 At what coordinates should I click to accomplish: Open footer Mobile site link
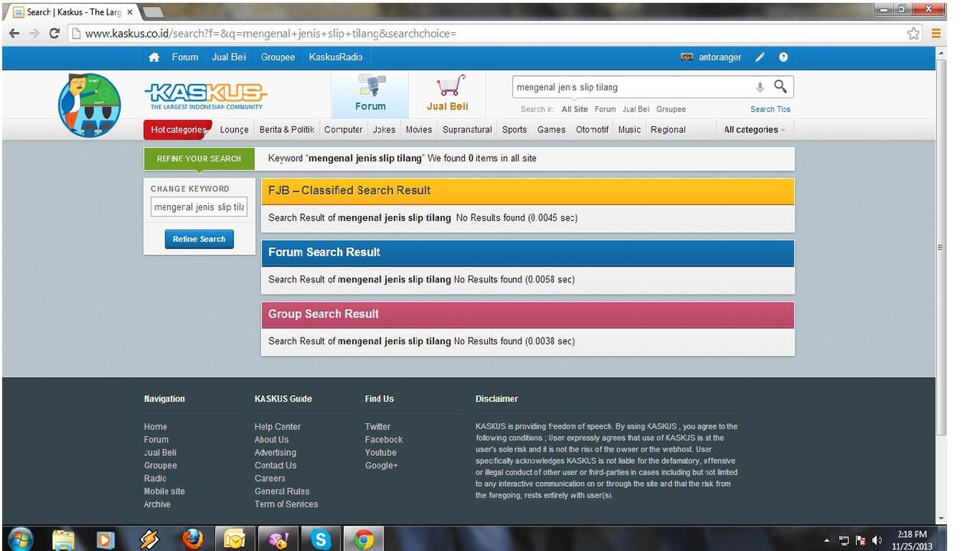pos(164,491)
